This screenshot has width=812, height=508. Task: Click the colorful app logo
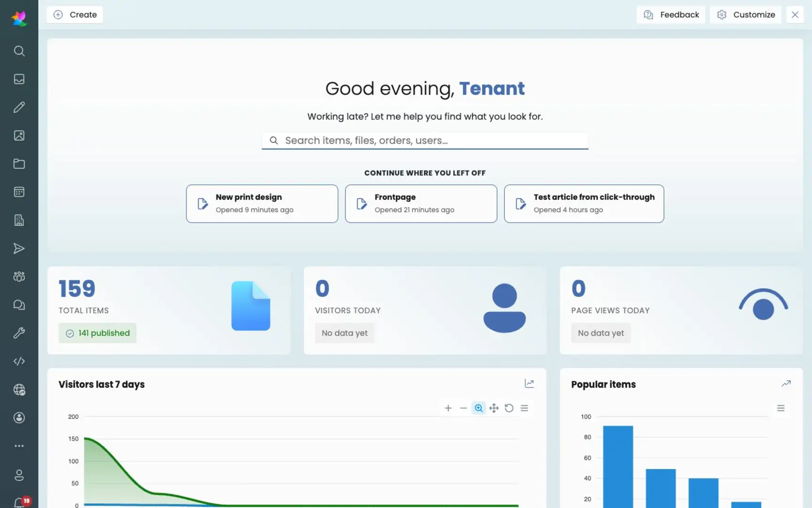(x=19, y=18)
